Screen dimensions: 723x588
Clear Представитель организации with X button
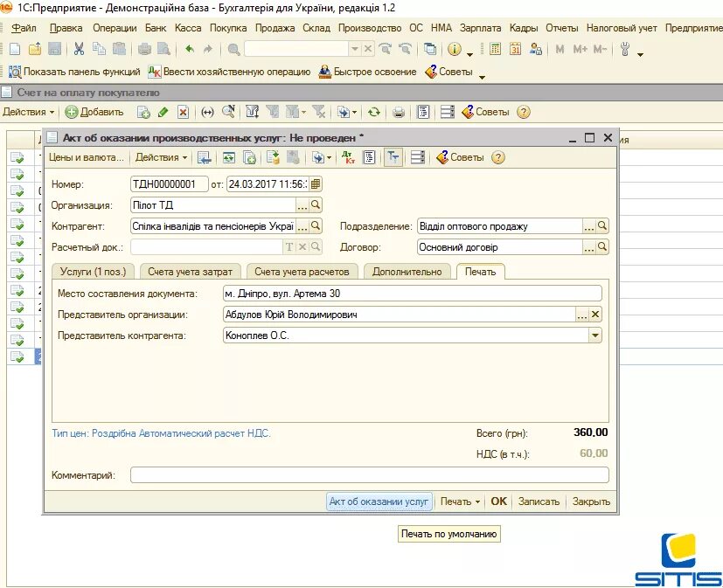coord(595,315)
